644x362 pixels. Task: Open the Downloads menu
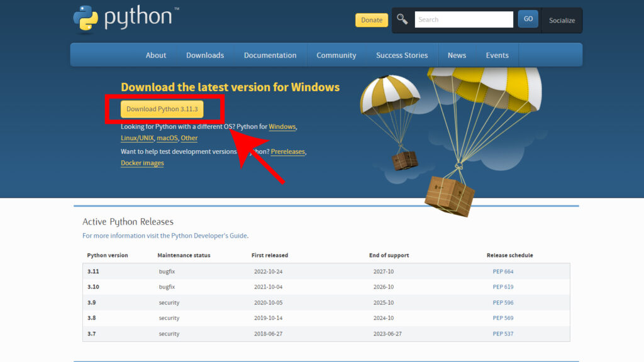tap(205, 55)
